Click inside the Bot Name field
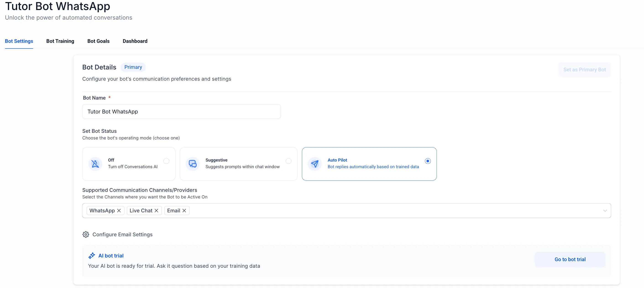 181,111
